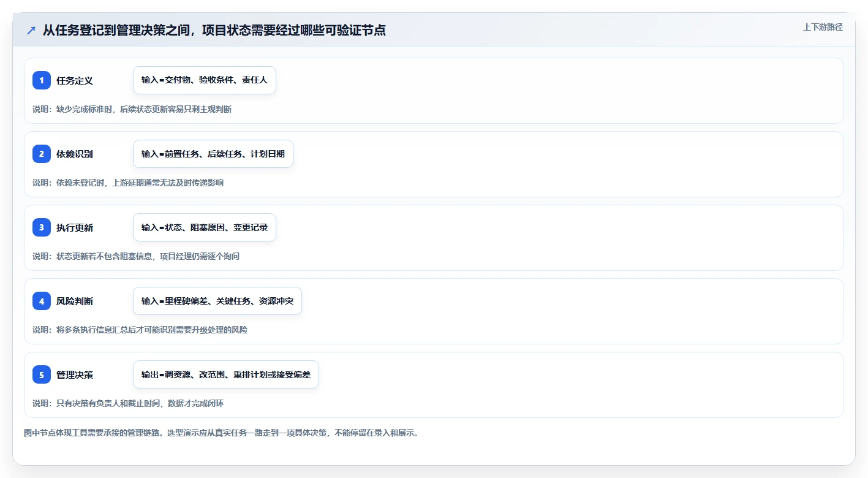Click the 输入=里程碑偏差、关键任务、资源冲突 chip
Viewport: 868px width, 478px height.
[217, 301]
